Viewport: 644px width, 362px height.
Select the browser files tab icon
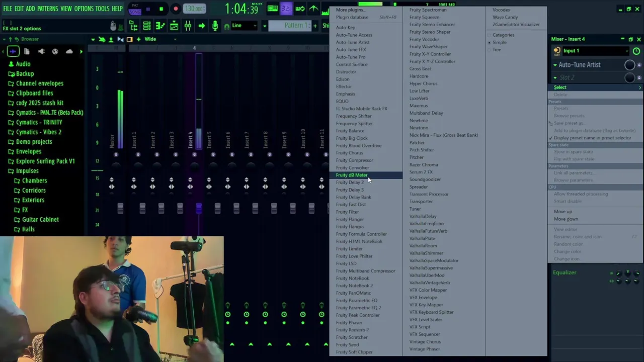click(27, 51)
